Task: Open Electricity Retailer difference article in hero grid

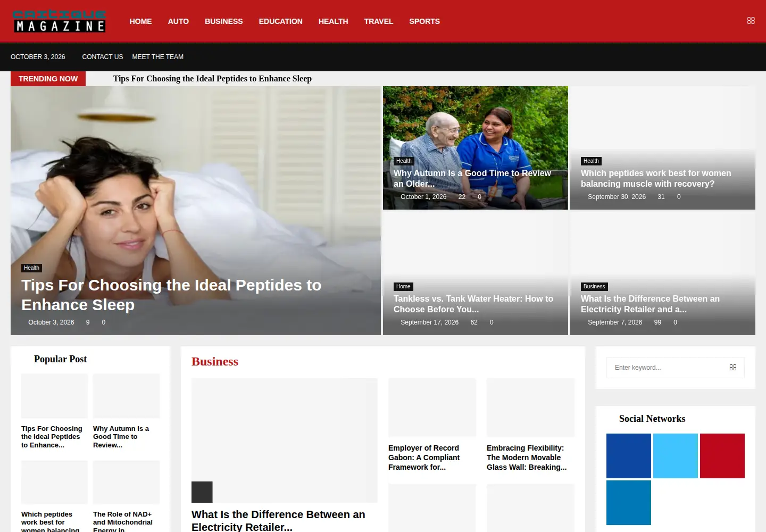Action: click(x=650, y=304)
